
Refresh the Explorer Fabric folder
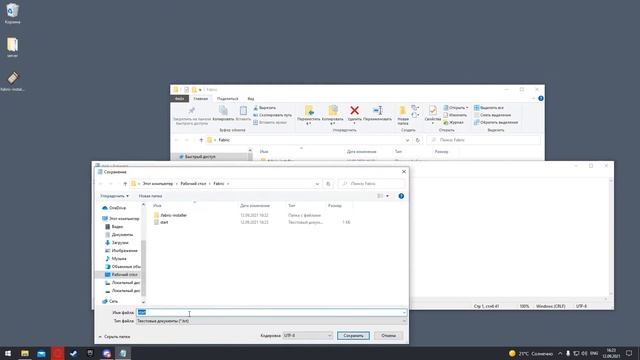(417, 140)
